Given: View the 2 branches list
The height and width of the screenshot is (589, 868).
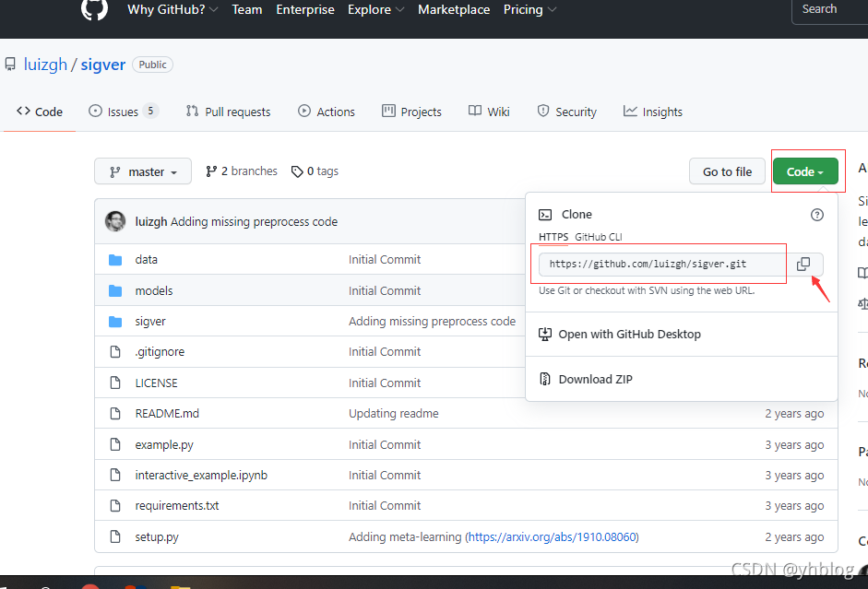Looking at the screenshot, I should pos(242,171).
